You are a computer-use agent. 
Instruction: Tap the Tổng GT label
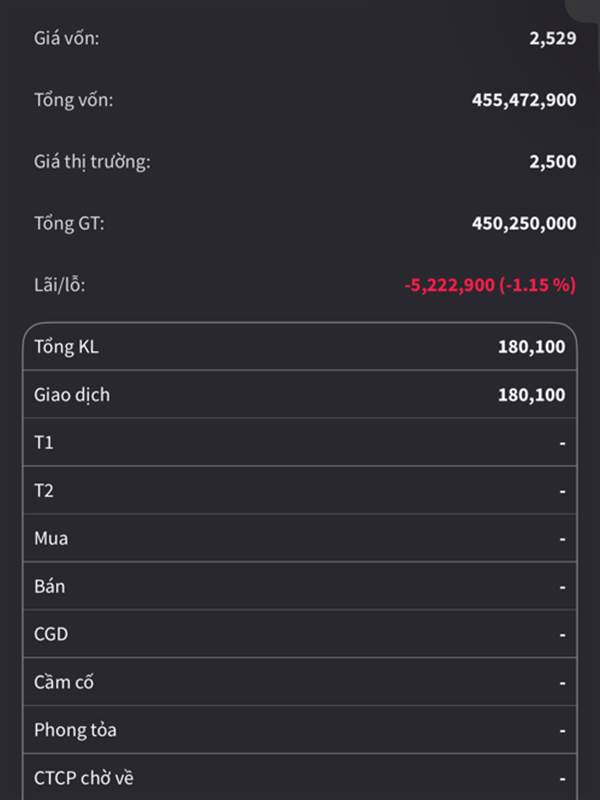pos(69,223)
